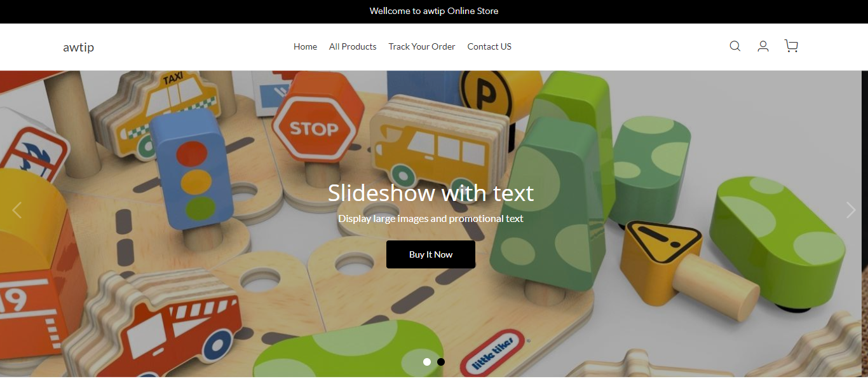Open the Home menu item

(305, 46)
